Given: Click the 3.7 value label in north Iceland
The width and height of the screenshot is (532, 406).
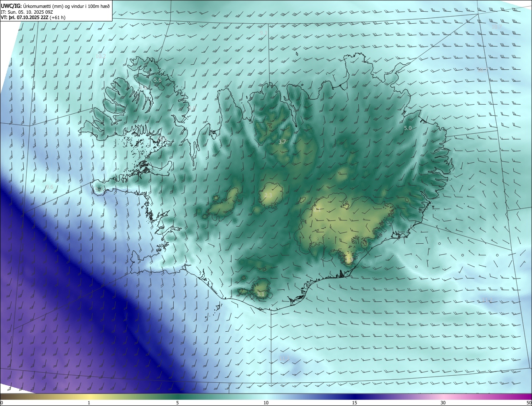Looking at the screenshot, I should (x=282, y=142).
